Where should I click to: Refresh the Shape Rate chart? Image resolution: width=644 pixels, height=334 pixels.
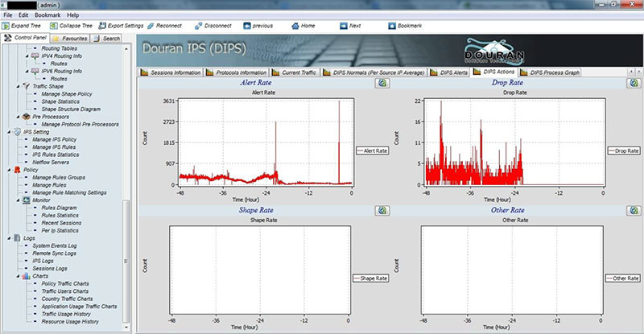[382, 211]
